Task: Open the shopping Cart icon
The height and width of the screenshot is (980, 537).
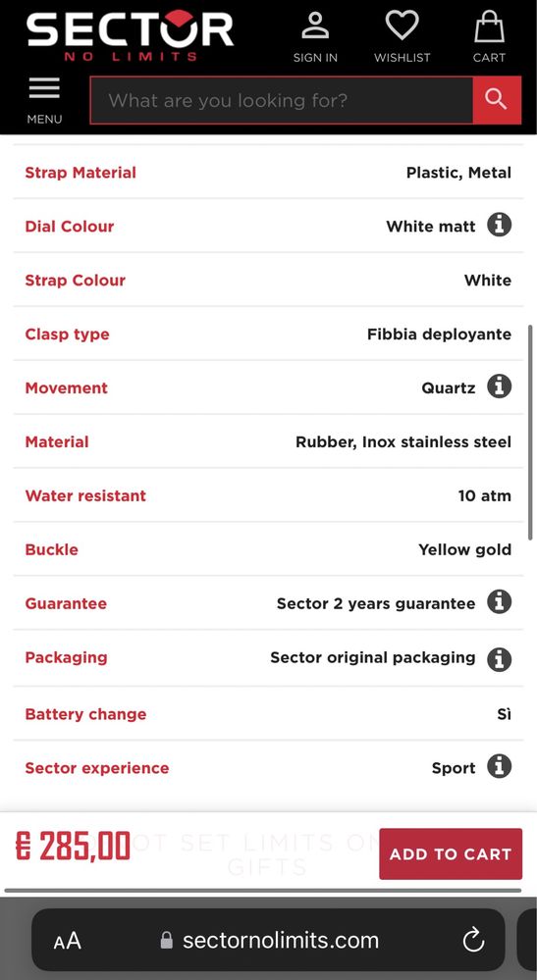Action: tap(489, 37)
